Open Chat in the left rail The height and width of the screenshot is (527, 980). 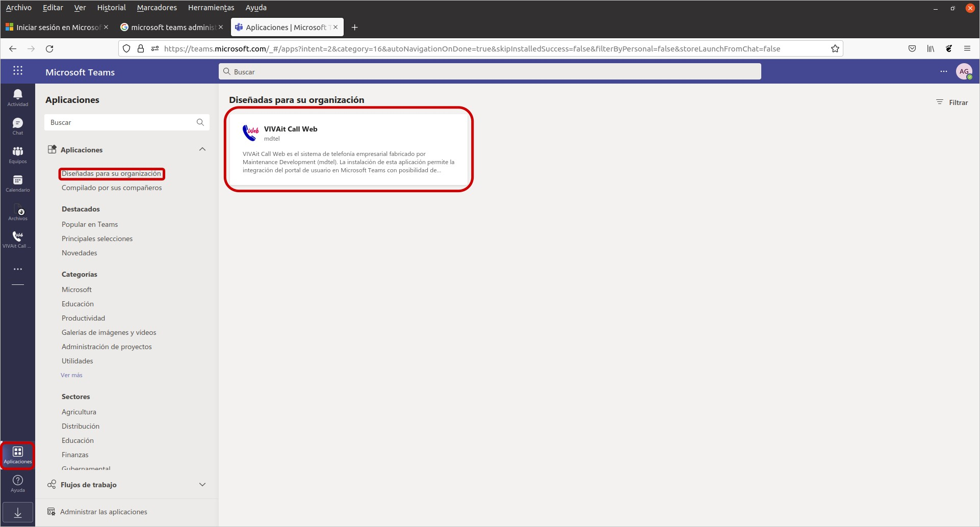[x=18, y=126]
